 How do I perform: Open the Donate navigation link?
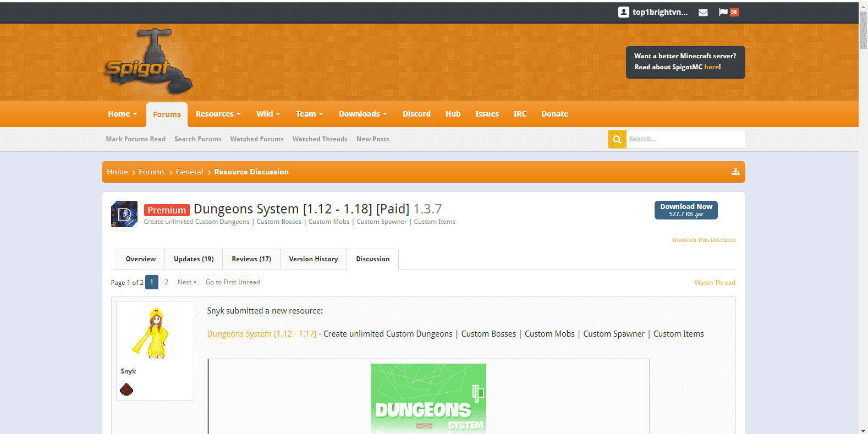pyautogui.click(x=554, y=114)
